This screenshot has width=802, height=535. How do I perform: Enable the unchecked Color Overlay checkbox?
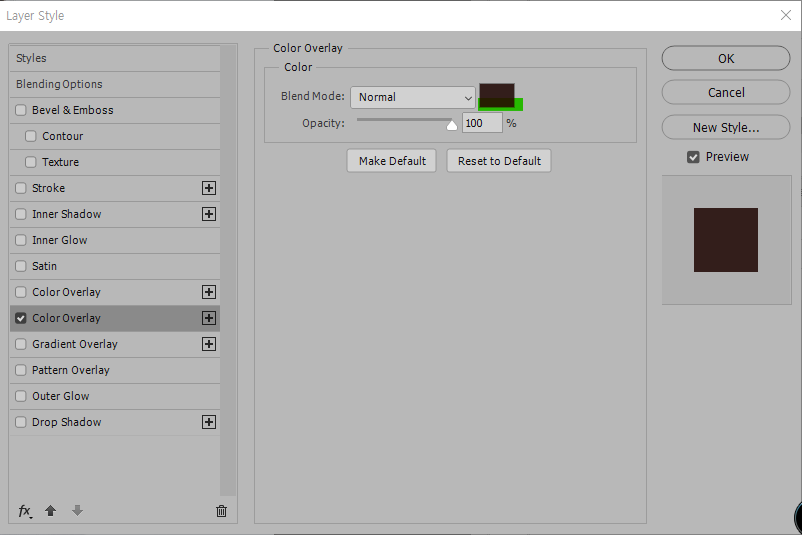pyautogui.click(x=21, y=292)
